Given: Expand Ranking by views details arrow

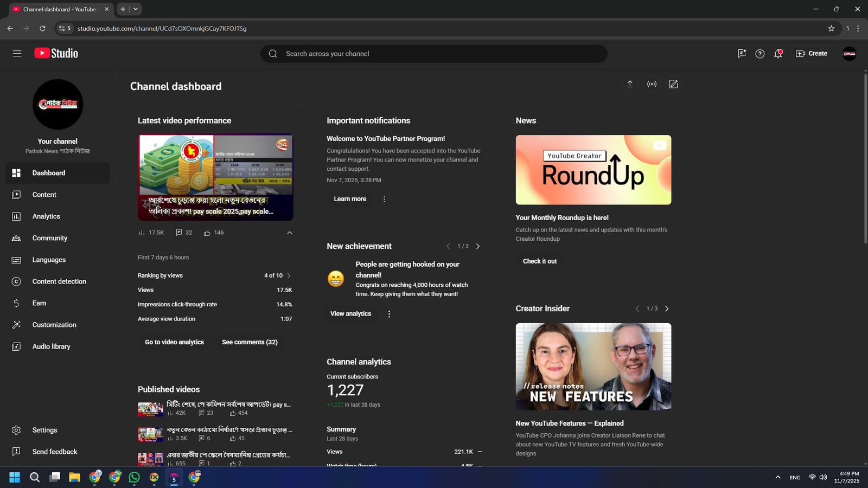Looking at the screenshot, I should [x=289, y=275].
